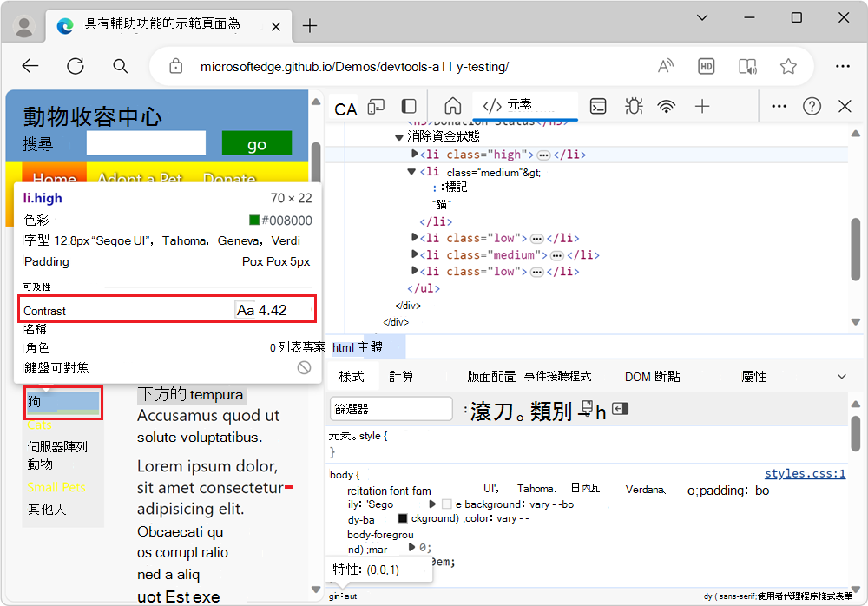
Task: Click the 狗 sidebar item
Action: tap(63, 402)
